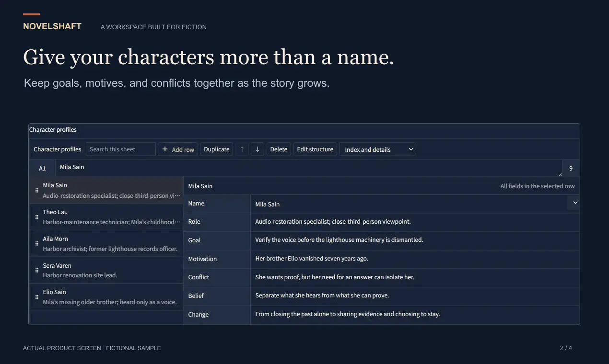This screenshot has width=609, height=364.
Task: Select the Sera Varen profile row
Action: point(106,270)
